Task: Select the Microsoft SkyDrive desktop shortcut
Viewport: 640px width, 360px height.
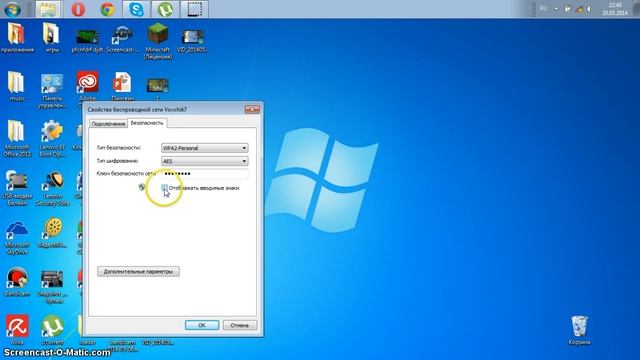Action: tap(17, 237)
